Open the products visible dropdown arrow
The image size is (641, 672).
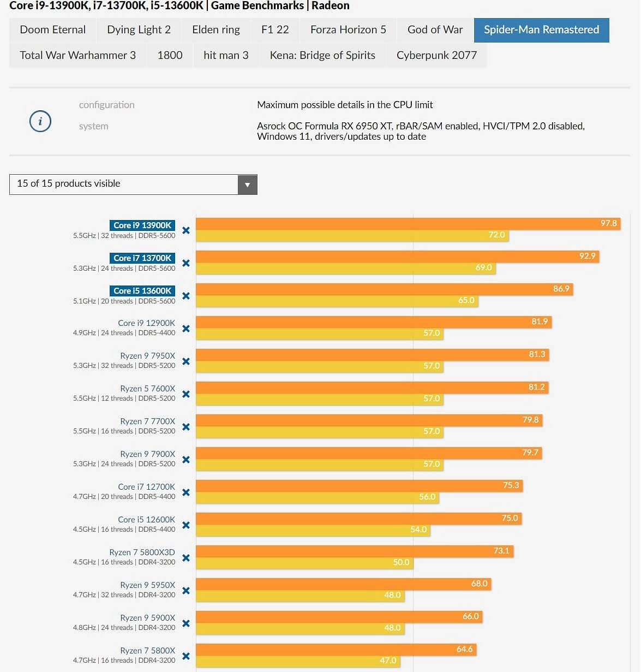click(247, 185)
